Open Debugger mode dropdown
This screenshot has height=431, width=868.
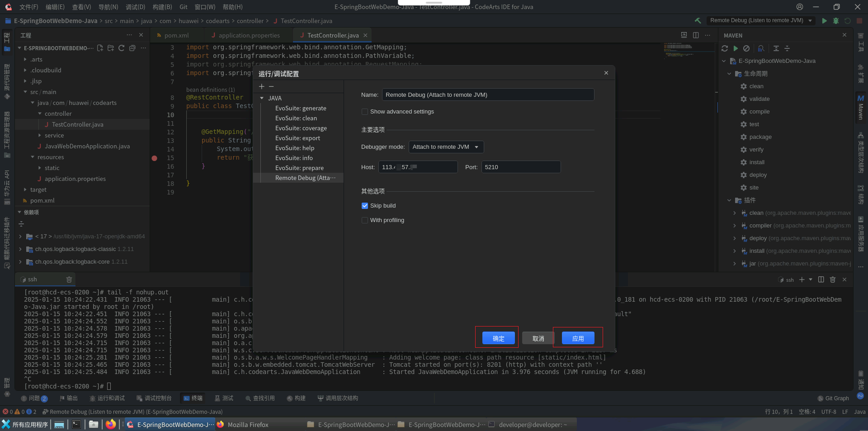[x=446, y=147]
